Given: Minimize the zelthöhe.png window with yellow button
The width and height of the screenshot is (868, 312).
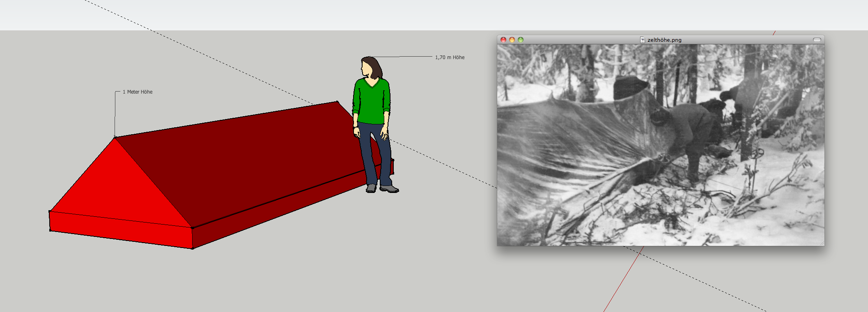Looking at the screenshot, I should tap(512, 40).
